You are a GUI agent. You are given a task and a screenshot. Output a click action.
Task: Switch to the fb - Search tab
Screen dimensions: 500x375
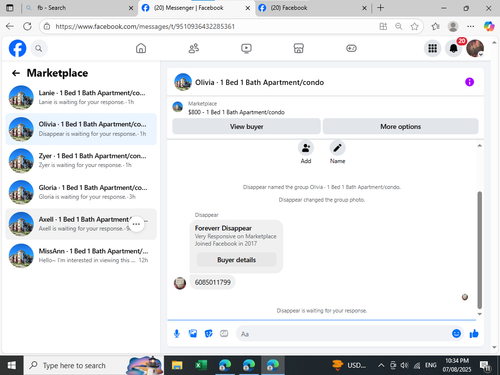pos(78,8)
